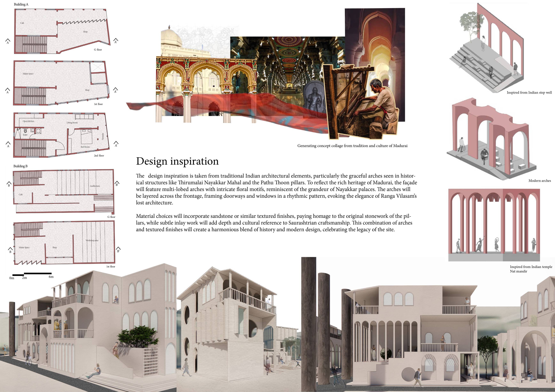This screenshot has width=555, height=392.
Task: Click the "Auditorium" label in Building B
Action: (95, 186)
